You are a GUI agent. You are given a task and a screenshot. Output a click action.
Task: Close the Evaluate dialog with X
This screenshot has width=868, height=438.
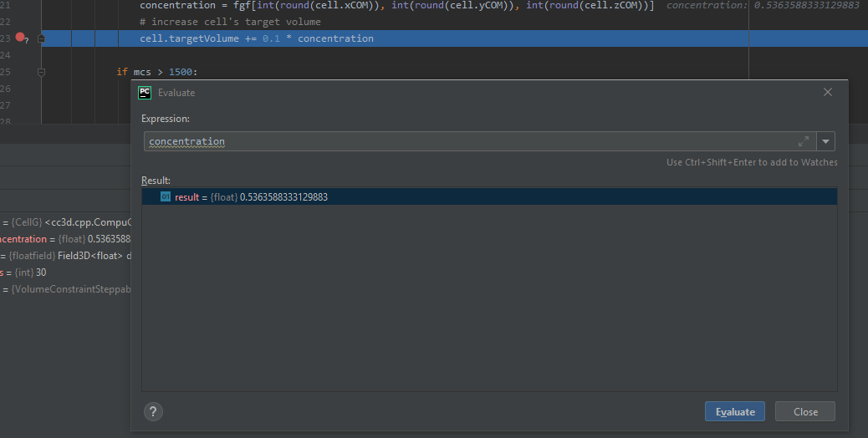[x=828, y=92]
